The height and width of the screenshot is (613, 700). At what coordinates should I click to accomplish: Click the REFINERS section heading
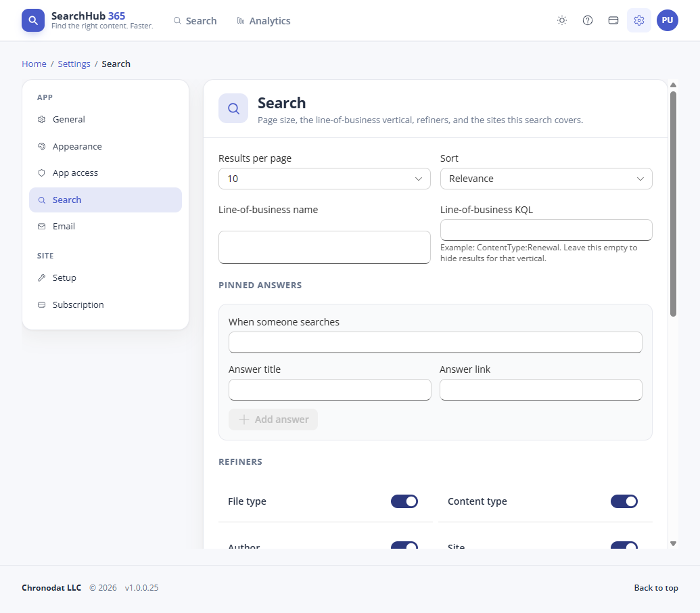[240, 461]
